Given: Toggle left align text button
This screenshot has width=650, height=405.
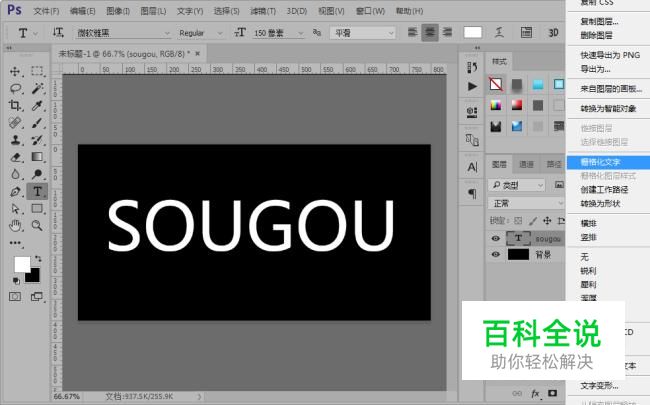Looking at the screenshot, I should (x=412, y=32).
